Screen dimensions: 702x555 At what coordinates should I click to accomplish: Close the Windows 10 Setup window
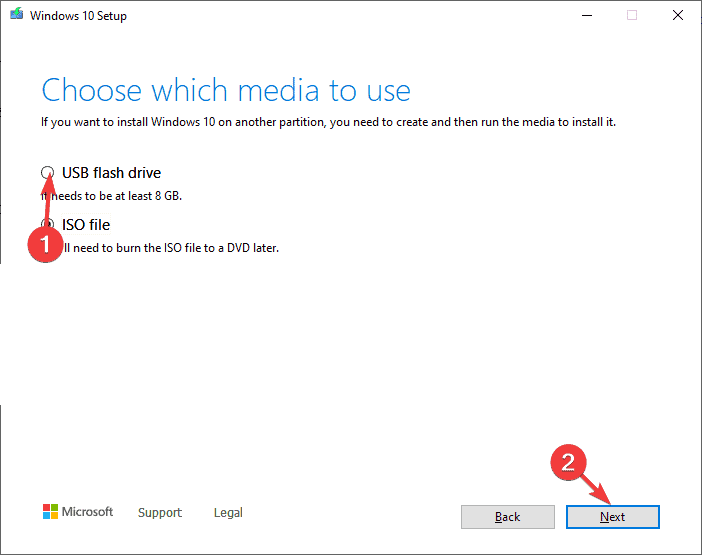pyautogui.click(x=678, y=16)
